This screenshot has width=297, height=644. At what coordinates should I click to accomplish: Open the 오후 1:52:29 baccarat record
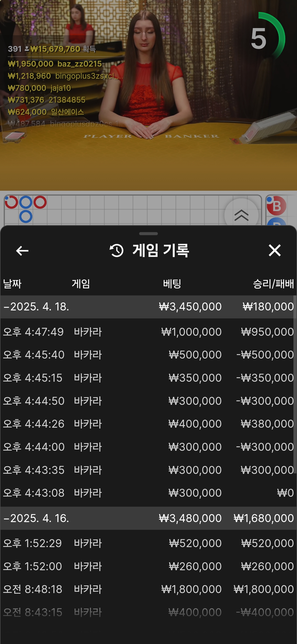[148, 543]
